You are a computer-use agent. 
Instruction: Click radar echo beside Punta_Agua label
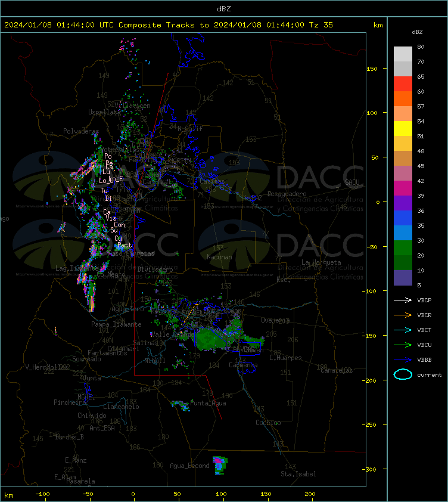coord(180,405)
